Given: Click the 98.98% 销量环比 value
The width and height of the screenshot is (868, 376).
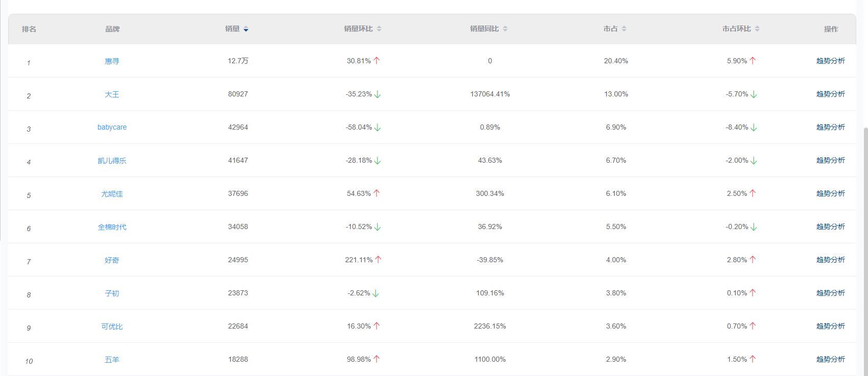Looking at the screenshot, I should click(x=359, y=359).
